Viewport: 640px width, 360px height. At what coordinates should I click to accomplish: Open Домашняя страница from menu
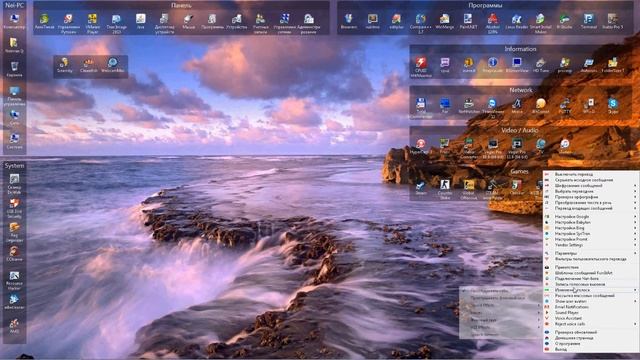click(591, 338)
